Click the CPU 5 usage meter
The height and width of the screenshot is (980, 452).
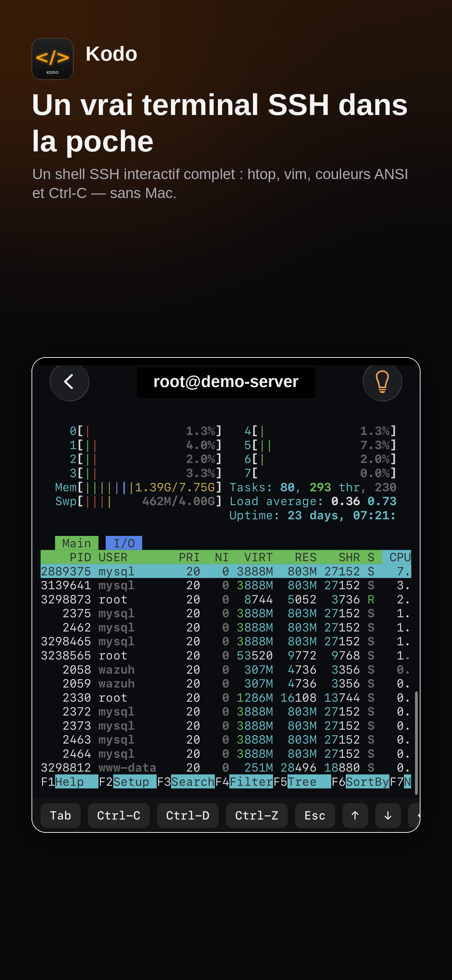click(x=320, y=445)
